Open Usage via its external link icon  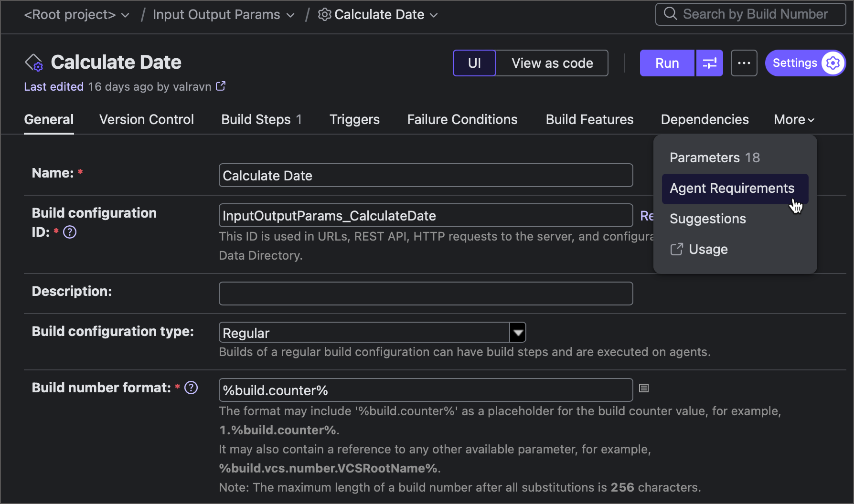click(677, 249)
